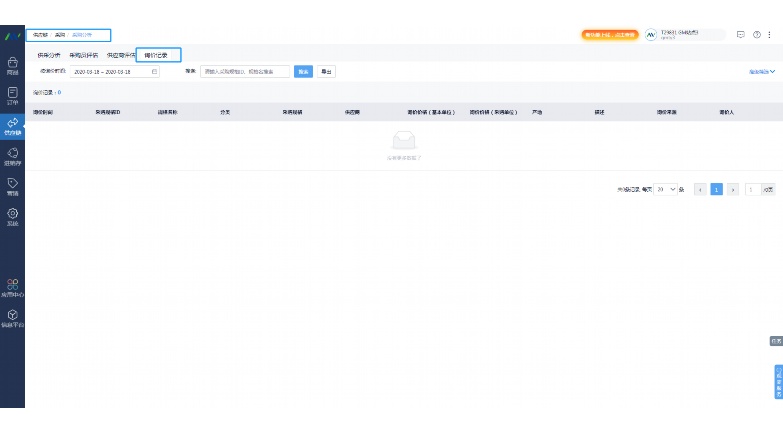Focus the jump-to-page number input
The image size is (783, 433).
(753, 189)
